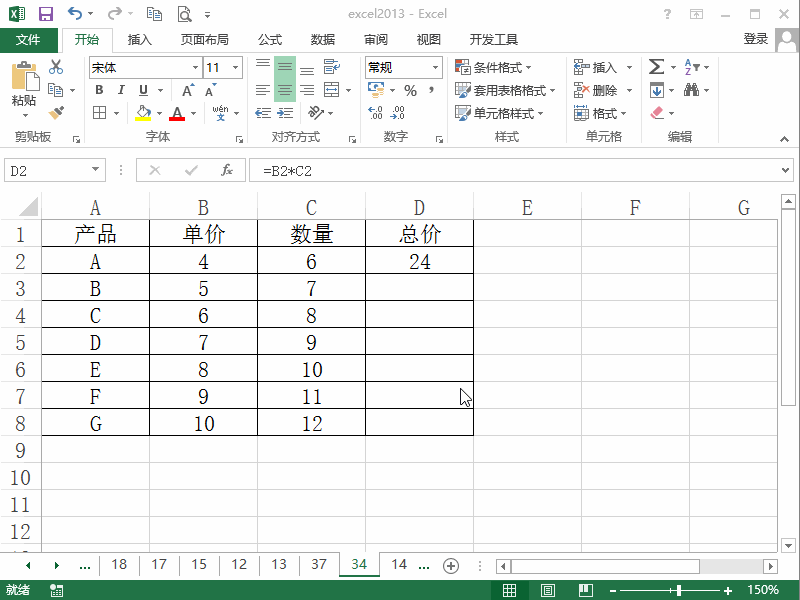
Task: Apply red font color icon
Action: tap(176, 113)
